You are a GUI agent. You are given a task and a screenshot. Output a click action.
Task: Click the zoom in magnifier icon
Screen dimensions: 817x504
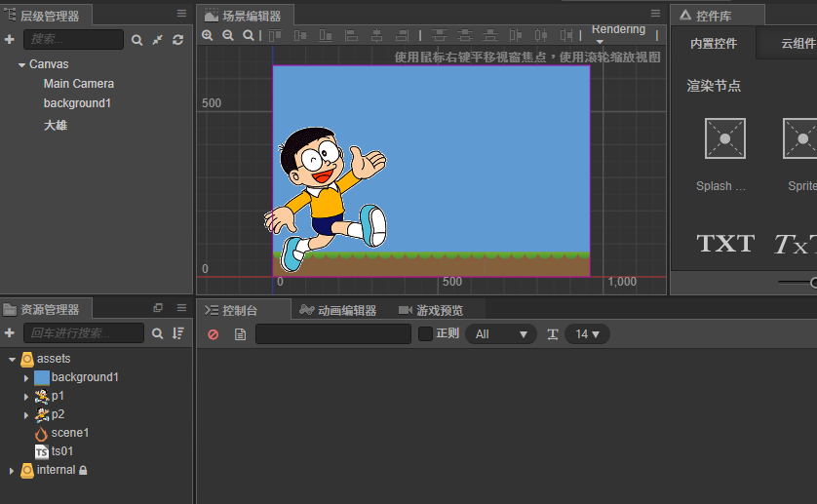(208, 35)
